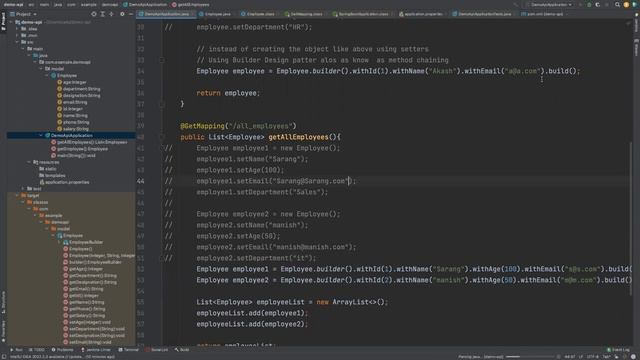Click the debug bug icon in run toolbar
The image size is (640, 360).
click(589, 4)
